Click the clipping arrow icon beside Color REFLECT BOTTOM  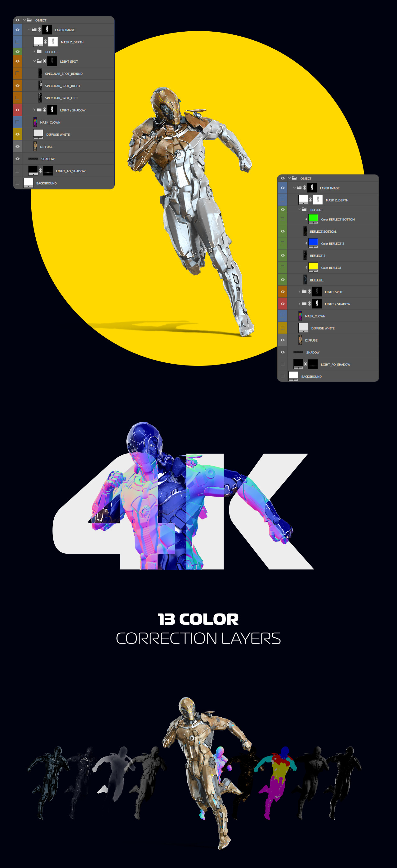pos(306,219)
